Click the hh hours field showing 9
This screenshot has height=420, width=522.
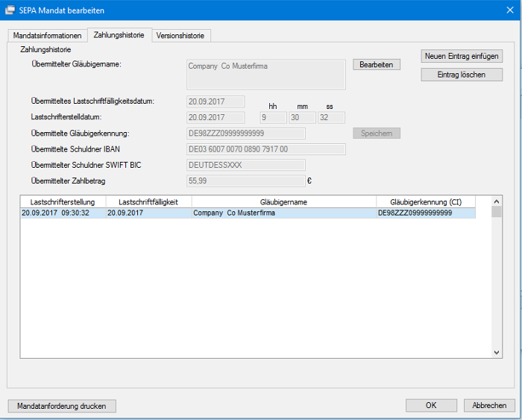274,118
